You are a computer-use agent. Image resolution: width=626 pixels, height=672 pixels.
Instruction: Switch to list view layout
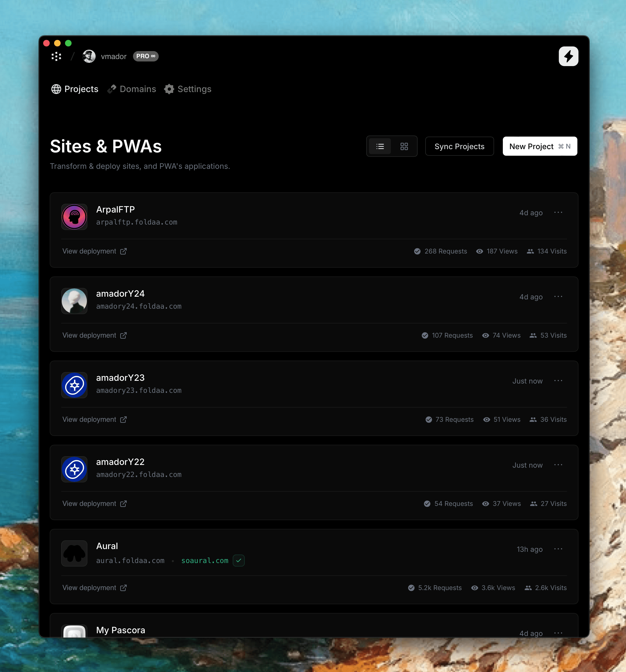click(x=380, y=146)
